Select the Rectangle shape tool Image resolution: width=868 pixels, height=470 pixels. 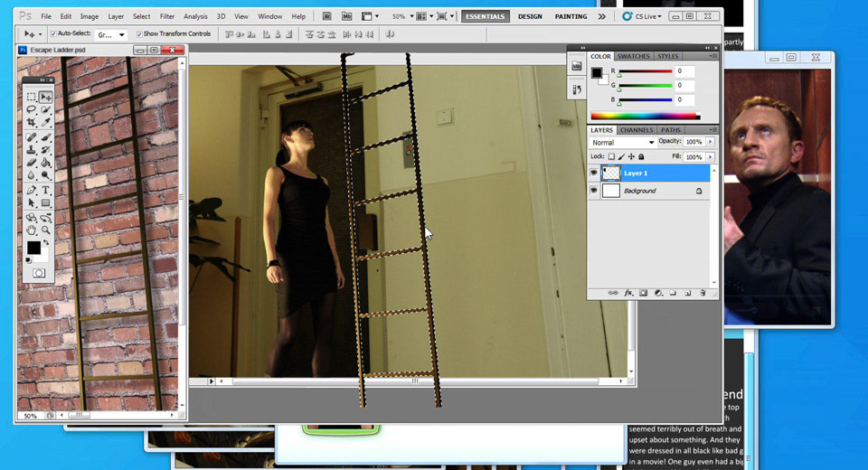(x=45, y=202)
